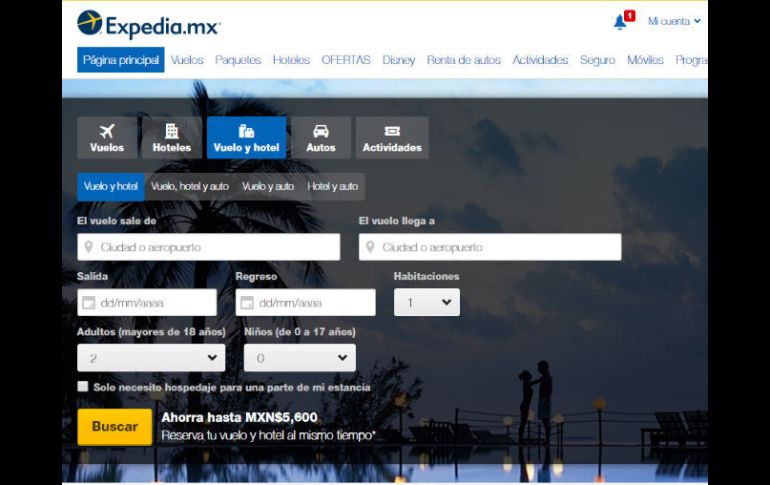Click the Expedia.mx logo
Viewport: 770px width, 485px height.
point(148,24)
